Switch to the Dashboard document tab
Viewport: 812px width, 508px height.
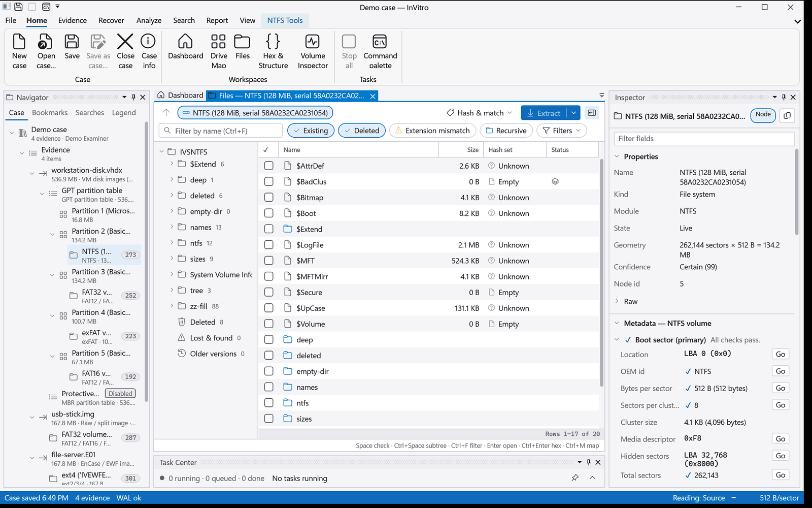click(x=180, y=96)
